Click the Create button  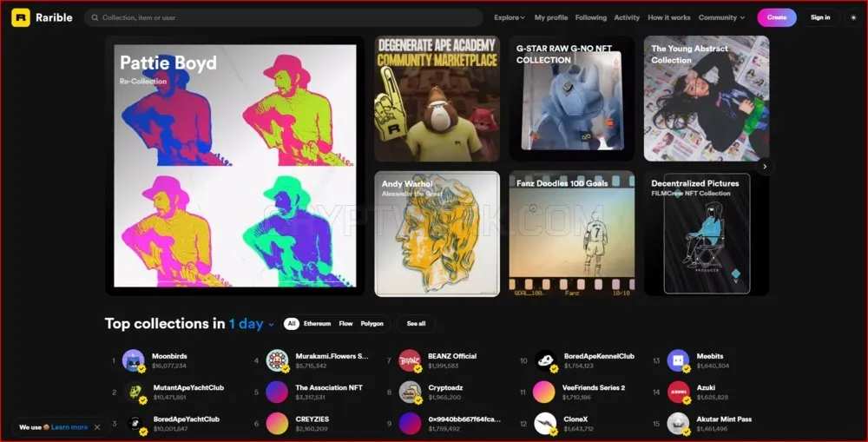(777, 17)
